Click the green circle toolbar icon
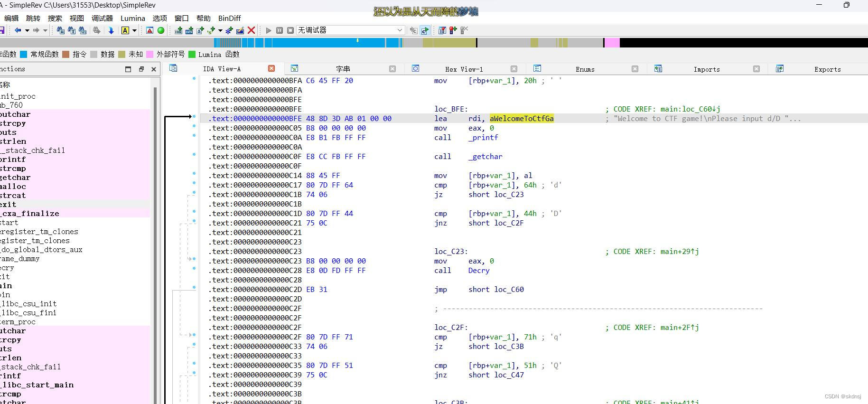This screenshot has width=868, height=404. [x=161, y=30]
